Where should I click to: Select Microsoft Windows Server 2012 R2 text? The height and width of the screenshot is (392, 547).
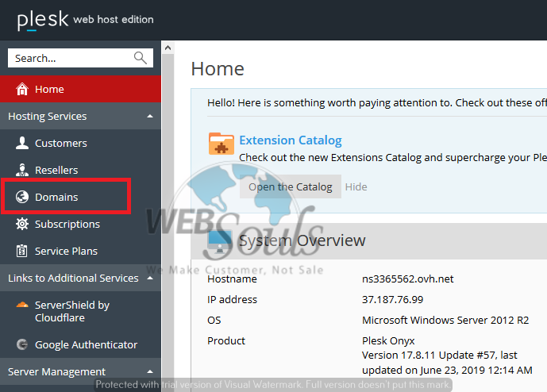point(445,320)
